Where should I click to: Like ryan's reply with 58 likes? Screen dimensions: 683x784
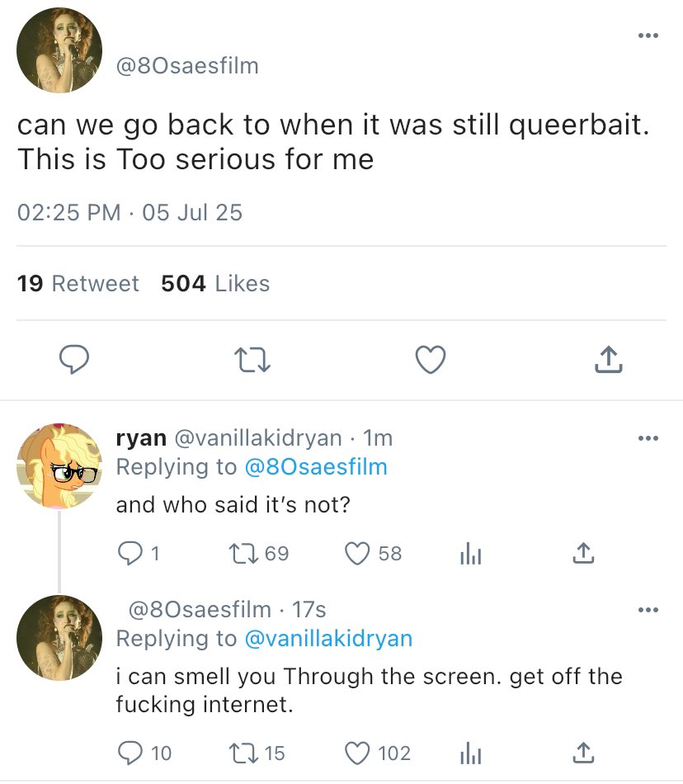pyautogui.click(x=357, y=554)
